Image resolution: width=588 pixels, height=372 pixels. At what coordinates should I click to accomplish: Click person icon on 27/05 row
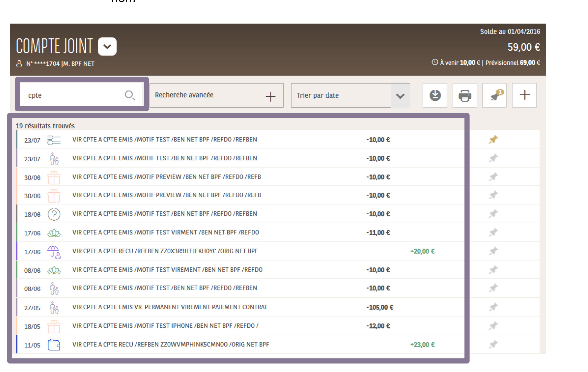click(54, 308)
